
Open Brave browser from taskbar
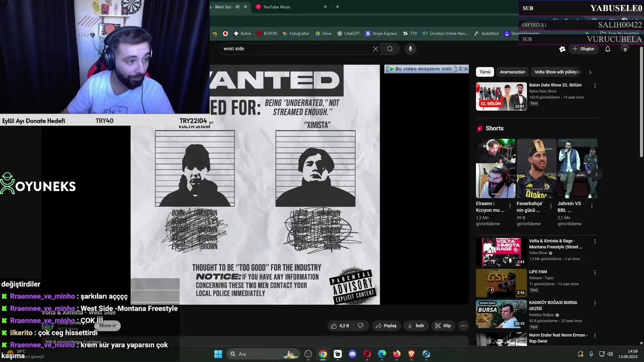(x=412, y=354)
